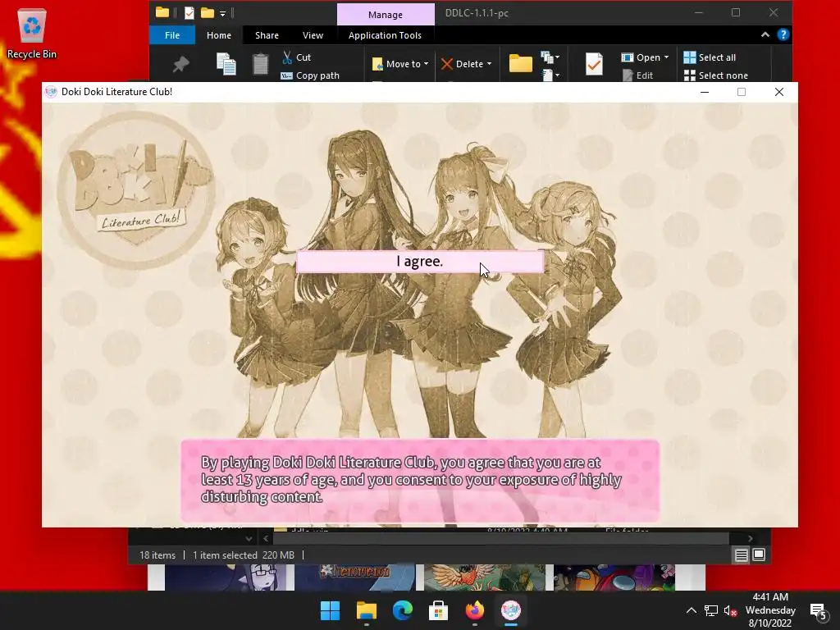Switch to the View ribbon tab
Viewport: 840px width, 630px height.
[x=313, y=35]
